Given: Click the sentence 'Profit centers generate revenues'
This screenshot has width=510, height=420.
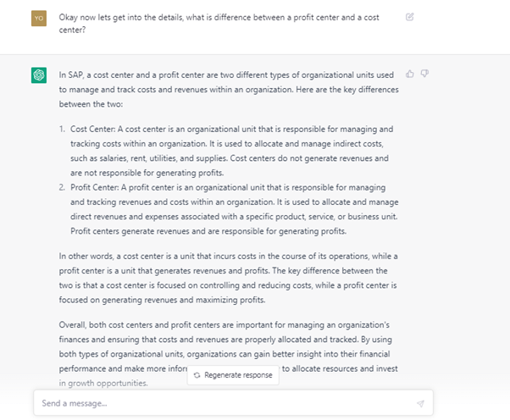Looking at the screenshot, I should (x=208, y=231).
